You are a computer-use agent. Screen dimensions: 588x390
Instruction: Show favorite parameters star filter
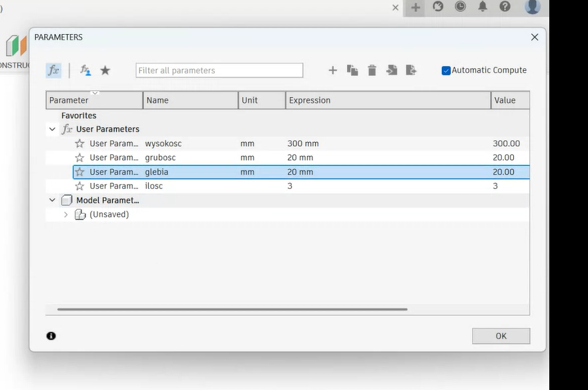(105, 70)
